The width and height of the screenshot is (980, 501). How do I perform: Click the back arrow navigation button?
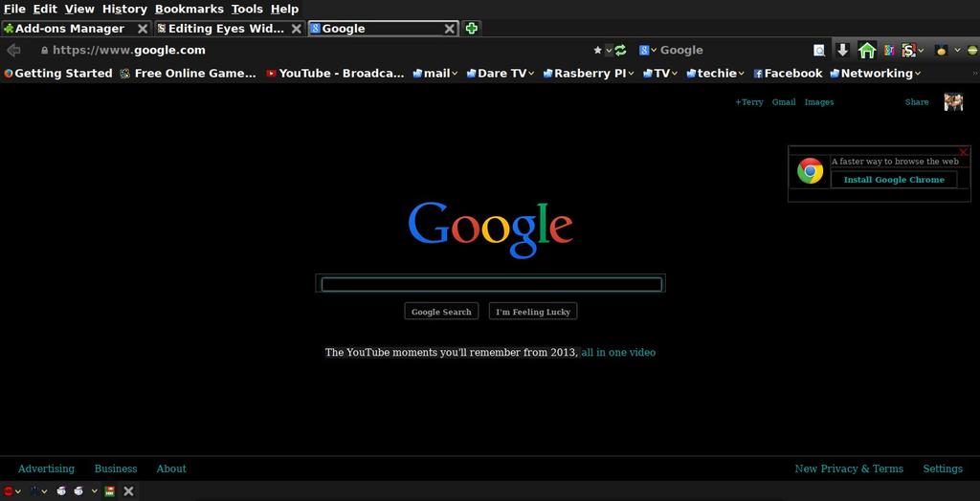(x=13, y=50)
